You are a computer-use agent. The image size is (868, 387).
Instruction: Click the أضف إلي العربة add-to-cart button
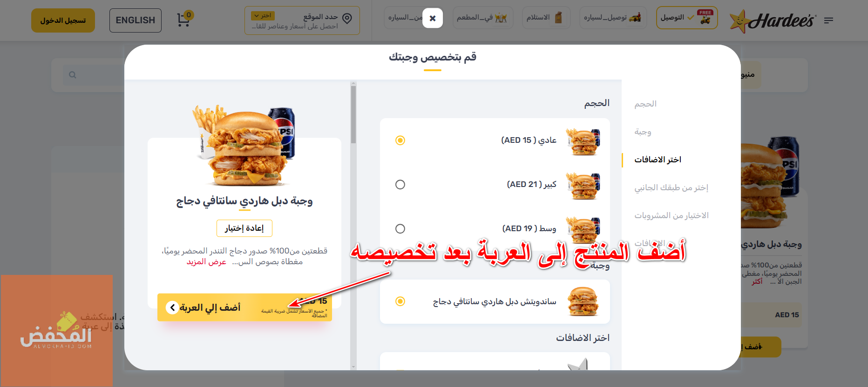point(244,307)
